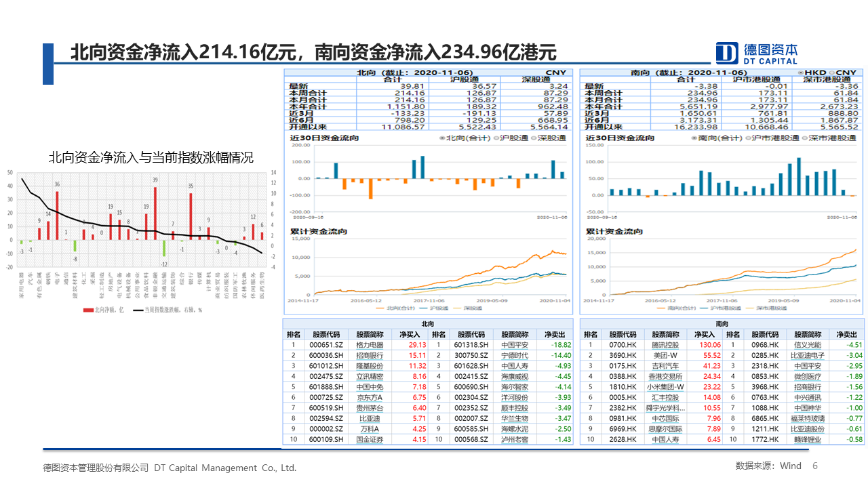868x488 pixels.
Task: Select 深市港股通 radio option
Action: [x=805, y=138]
